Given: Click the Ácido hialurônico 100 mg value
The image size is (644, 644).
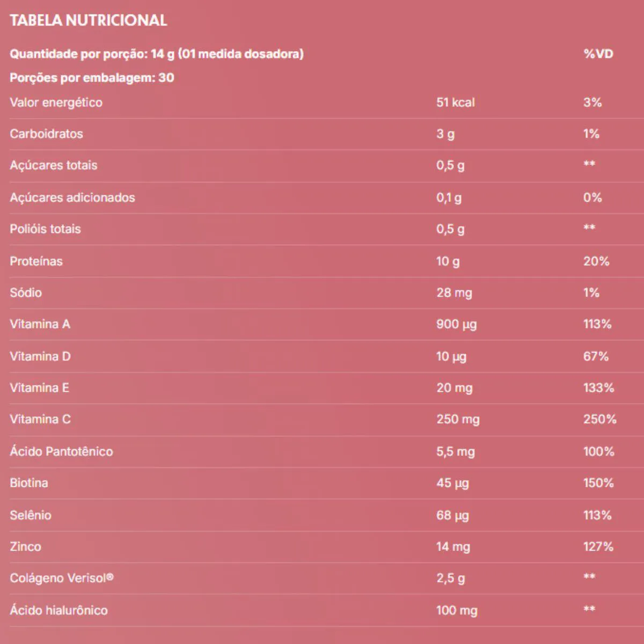Looking at the screenshot, I should [x=457, y=610].
